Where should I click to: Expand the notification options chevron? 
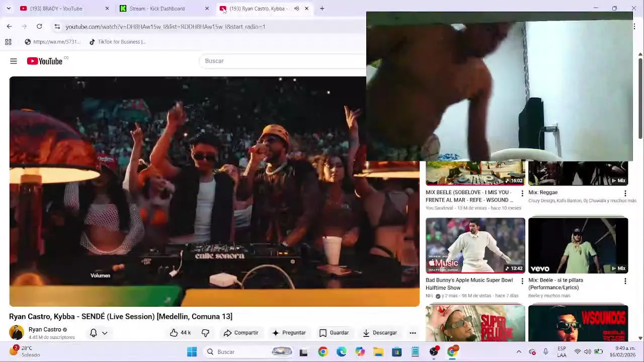pyautogui.click(x=105, y=333)
